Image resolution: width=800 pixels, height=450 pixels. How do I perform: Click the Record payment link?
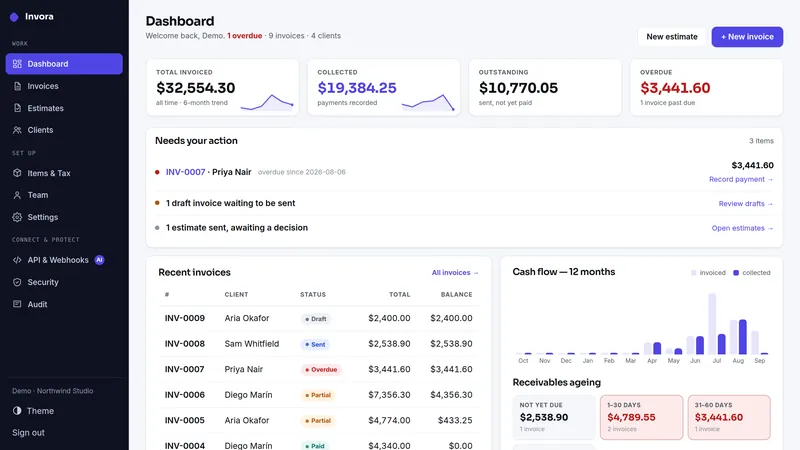pyautogui.click(x=741, y=179)
